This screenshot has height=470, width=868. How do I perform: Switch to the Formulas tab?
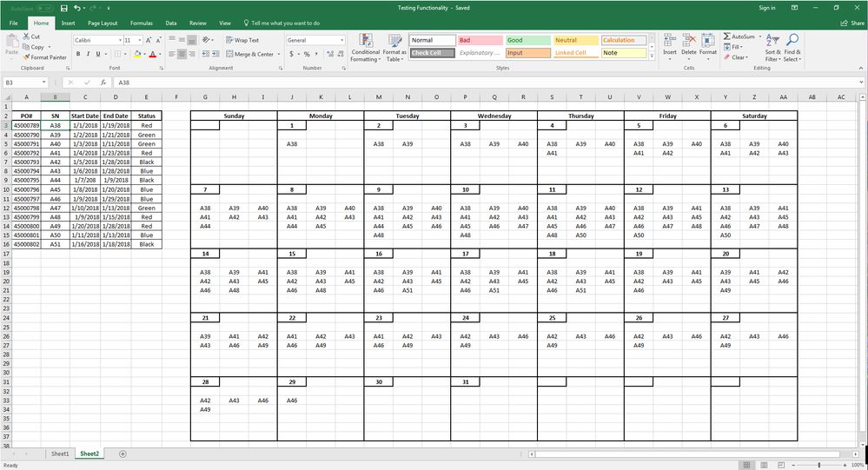pyautogui.click(x=141, y=23)
